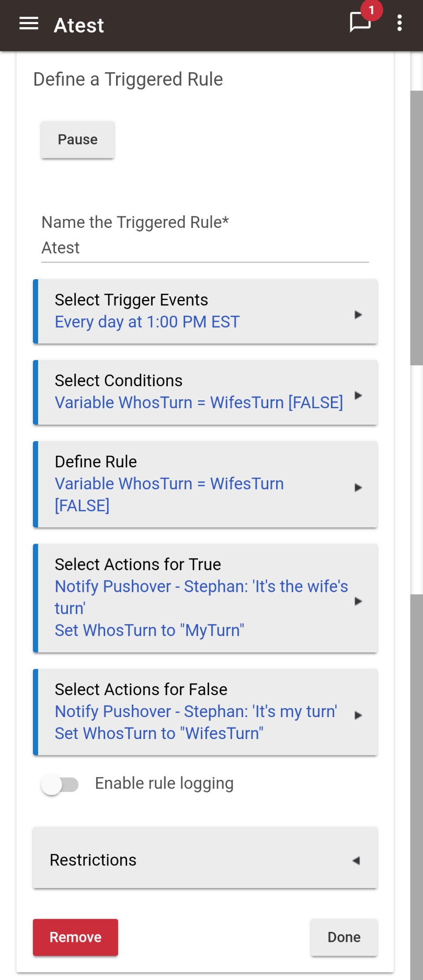Click the Done button
Viewport: 423px width, 980px height.
click(344, 937)
